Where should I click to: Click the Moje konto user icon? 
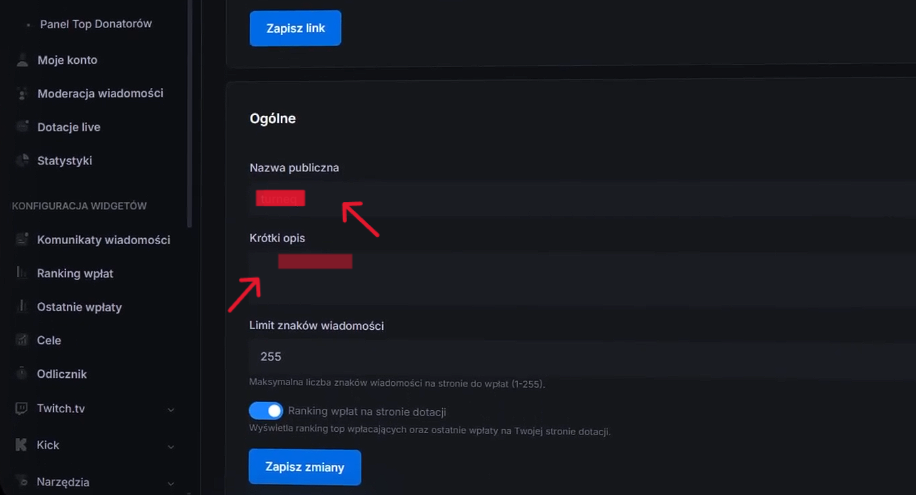tap(22, 60)
